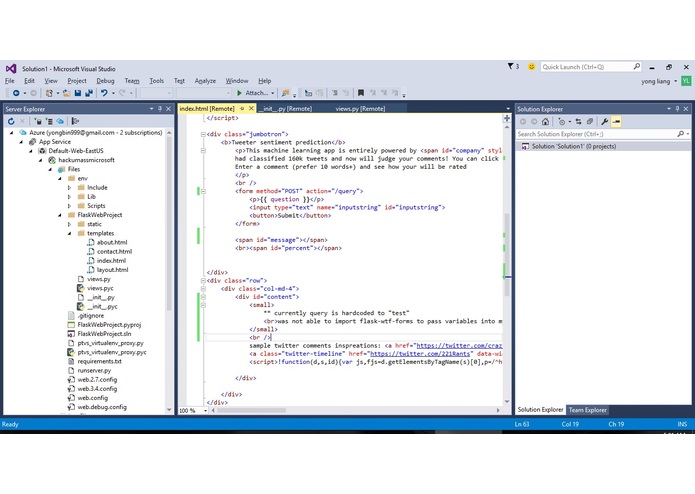The height and width of the screenshot is (494, 695).
Task: Open the editor zoom 100 % dropdown
Action: 205,411
